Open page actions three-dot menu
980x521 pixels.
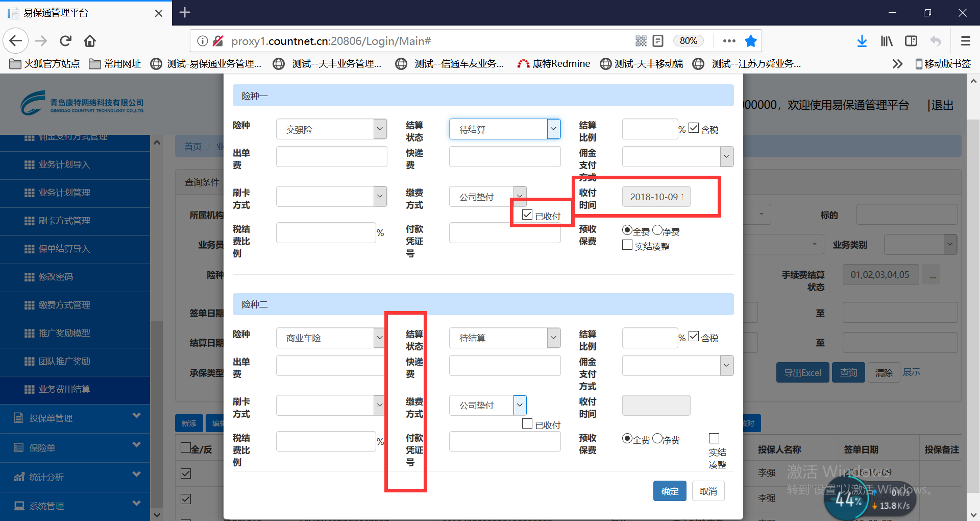729,41
